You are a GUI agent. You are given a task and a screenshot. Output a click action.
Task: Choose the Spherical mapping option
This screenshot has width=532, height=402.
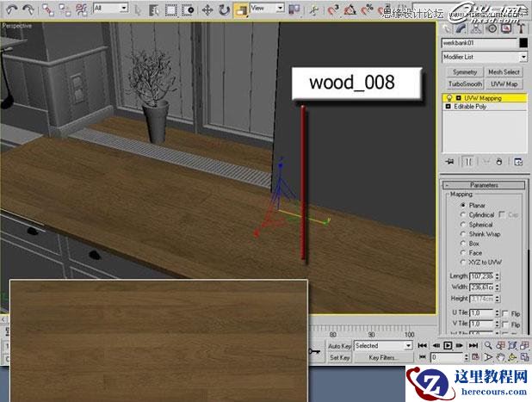463,225
